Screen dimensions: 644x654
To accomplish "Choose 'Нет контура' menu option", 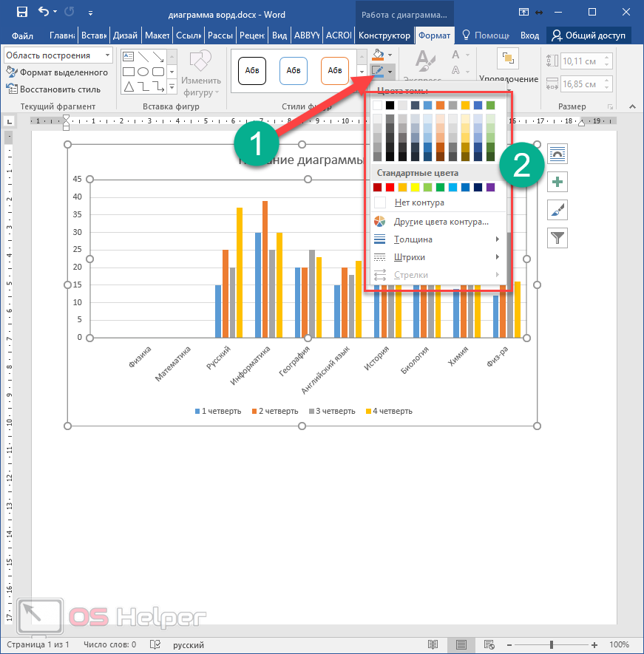I will pos(418,202).
